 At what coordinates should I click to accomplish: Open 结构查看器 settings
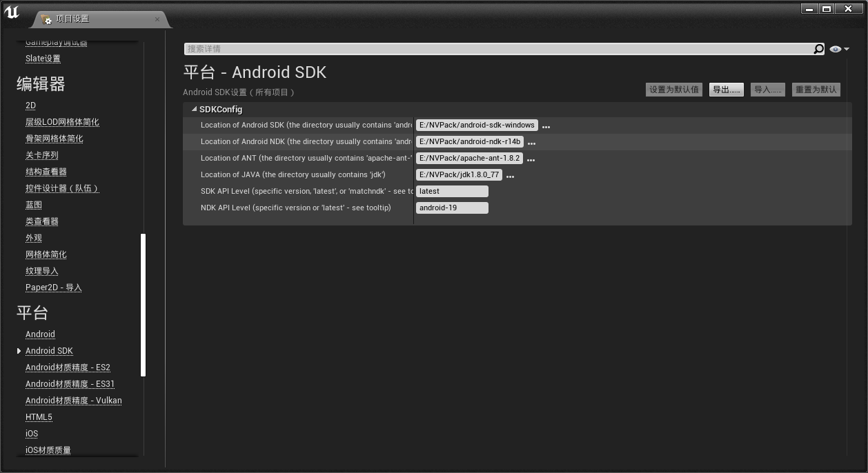tap(46, 172)
